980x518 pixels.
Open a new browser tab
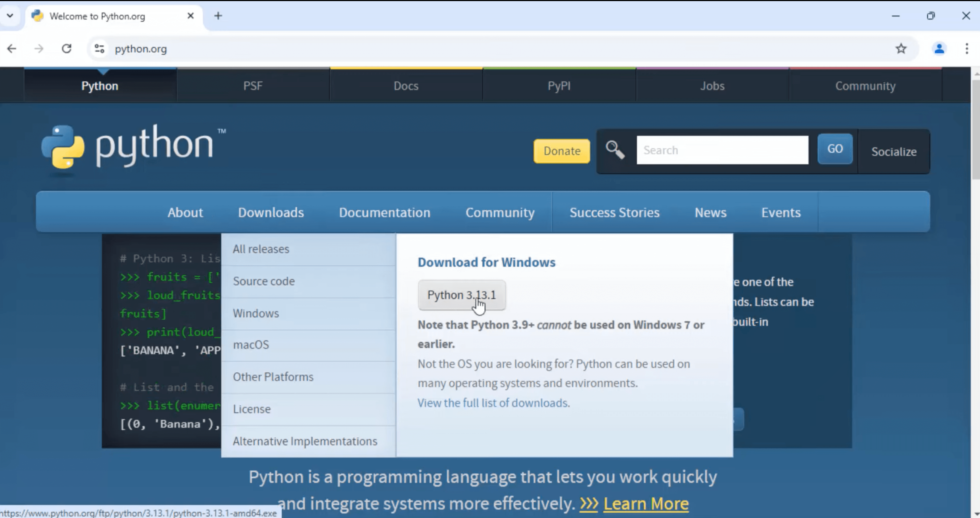point(218,16)
